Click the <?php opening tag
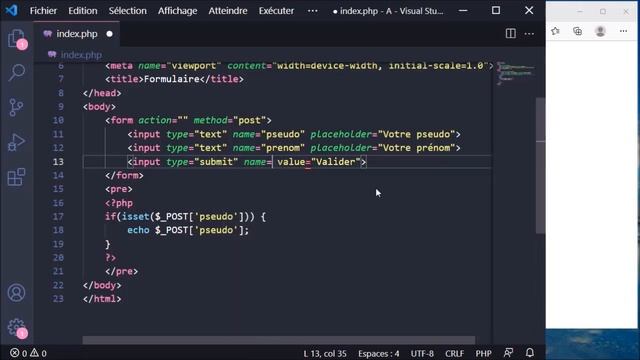Screen dimensions: 640x360 [x=119, y=203]
